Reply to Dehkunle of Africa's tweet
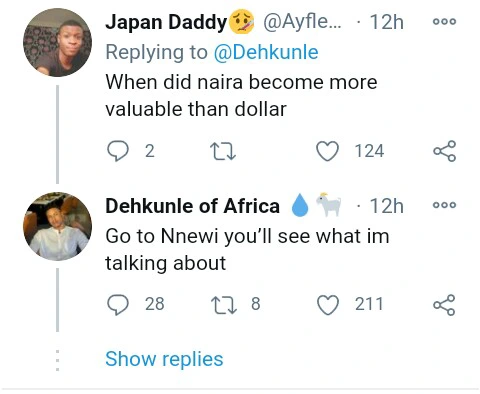 118,305
